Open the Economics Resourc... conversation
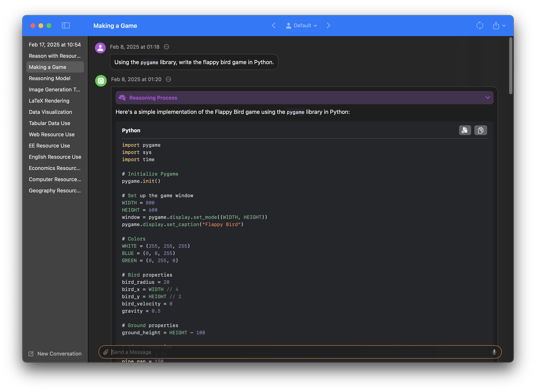 (55, 168)
